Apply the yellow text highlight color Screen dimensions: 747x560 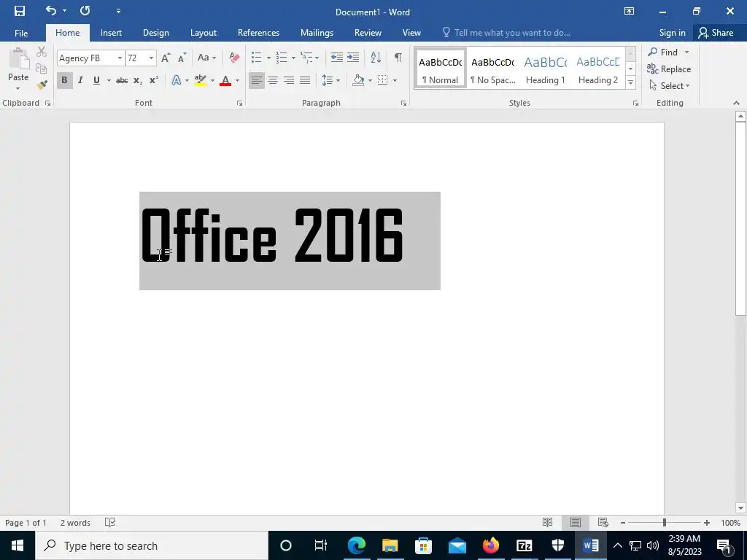tap(201, 80)
